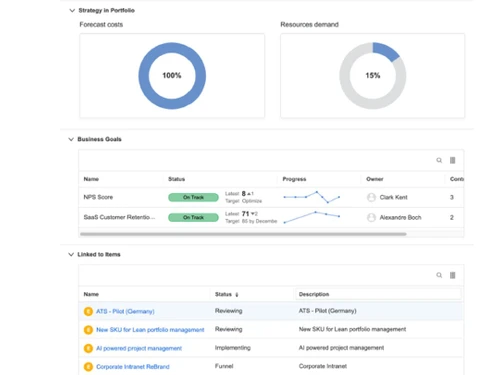Click the Name header in Linked to Items
Viewport: 500px width, 375px height.
click(91, 294)
